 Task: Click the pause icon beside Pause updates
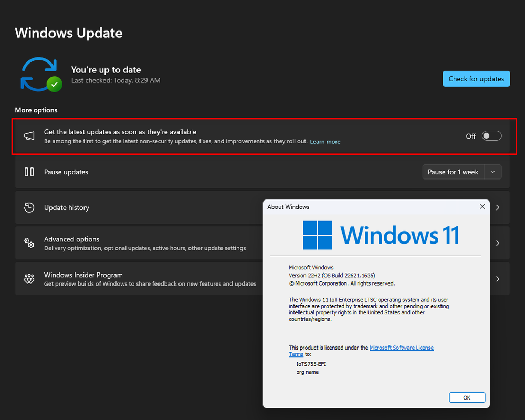tap(29, 172)
